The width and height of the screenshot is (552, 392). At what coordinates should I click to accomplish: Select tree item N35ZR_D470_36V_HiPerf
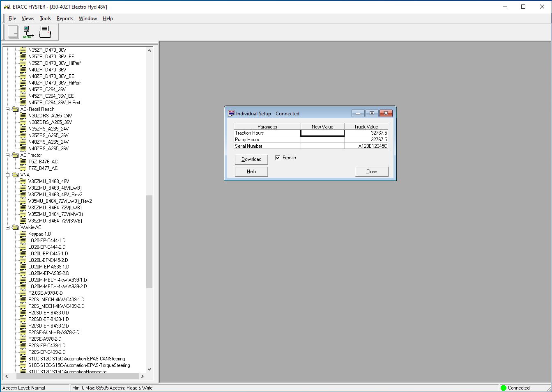(54, 63)
